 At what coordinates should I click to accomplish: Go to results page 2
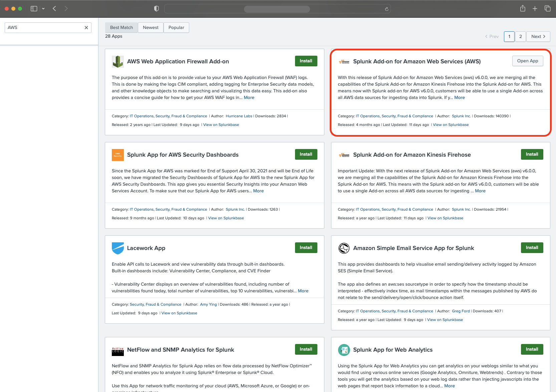coord(521,37)
